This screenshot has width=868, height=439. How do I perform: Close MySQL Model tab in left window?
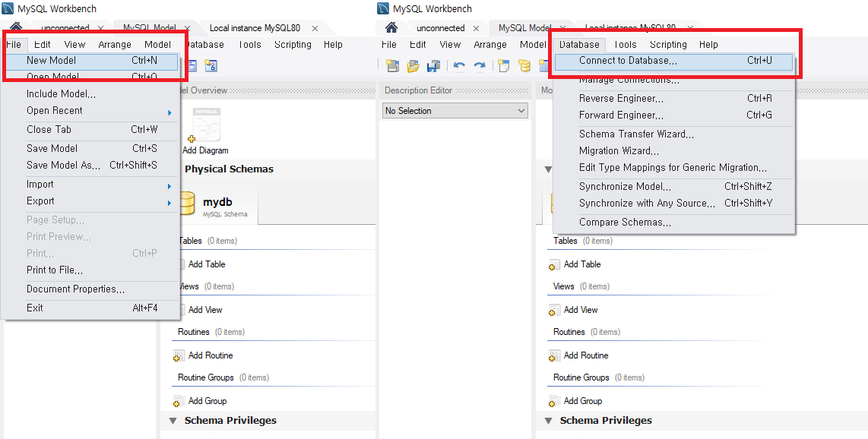[187, 27]
